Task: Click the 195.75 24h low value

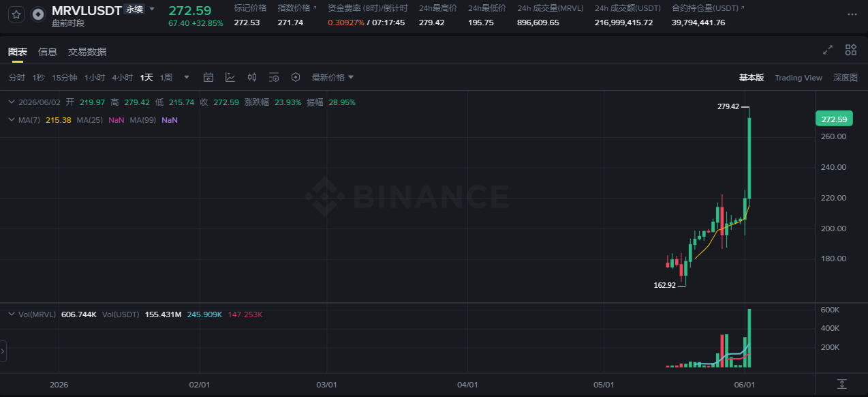Action: point(481,23)
